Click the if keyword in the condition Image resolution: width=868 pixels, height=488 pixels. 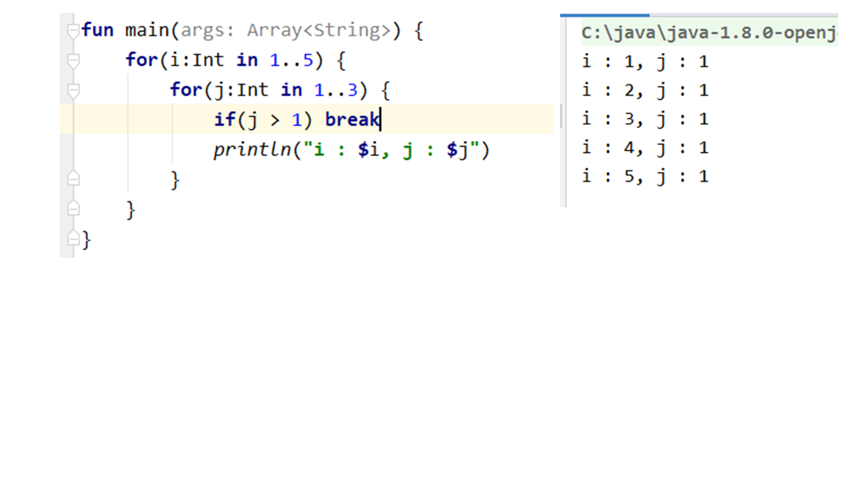coord(223,120)
